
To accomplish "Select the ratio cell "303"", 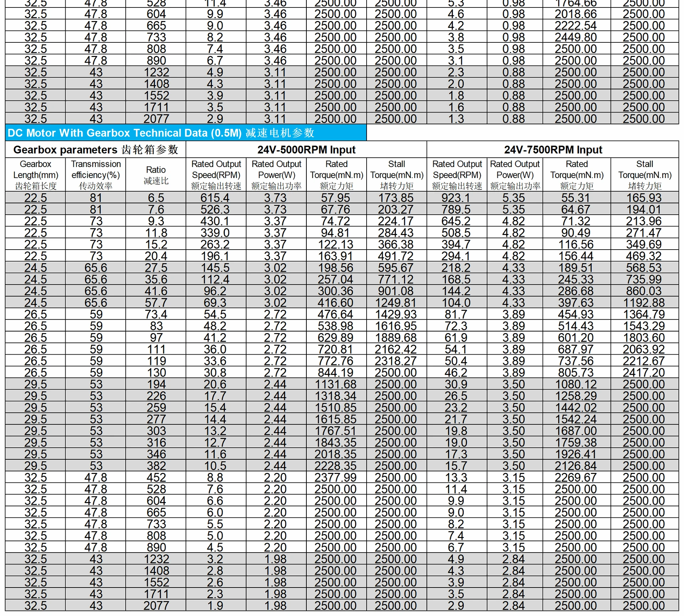I will tap(156, 431).
